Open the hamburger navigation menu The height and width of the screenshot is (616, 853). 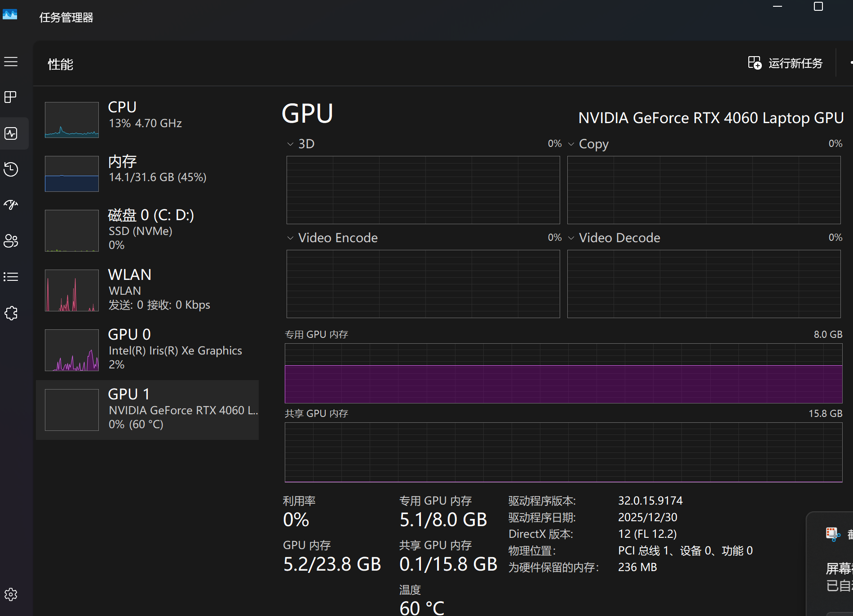tap(11, 62)
